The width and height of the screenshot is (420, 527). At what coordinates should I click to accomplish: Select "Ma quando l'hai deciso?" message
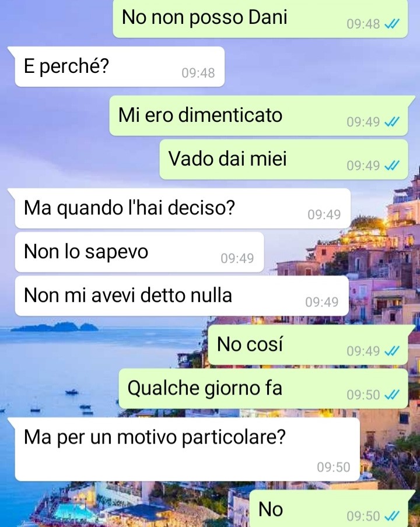pos(183,208)
